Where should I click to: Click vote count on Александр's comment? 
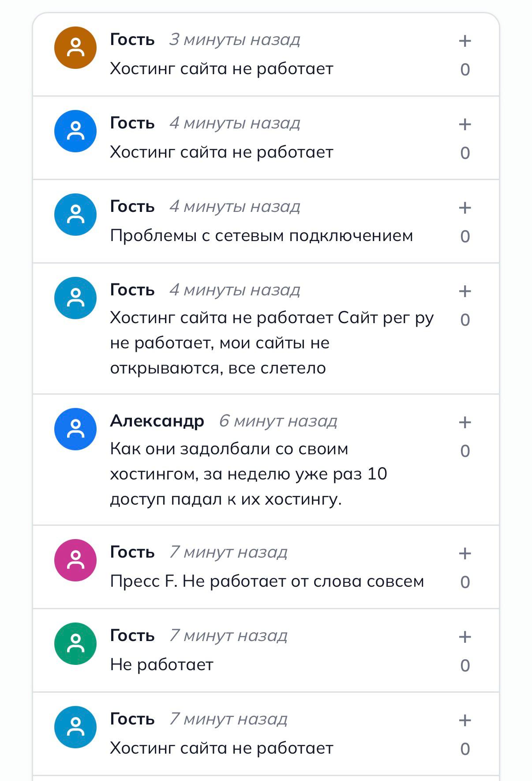point(465,451)
